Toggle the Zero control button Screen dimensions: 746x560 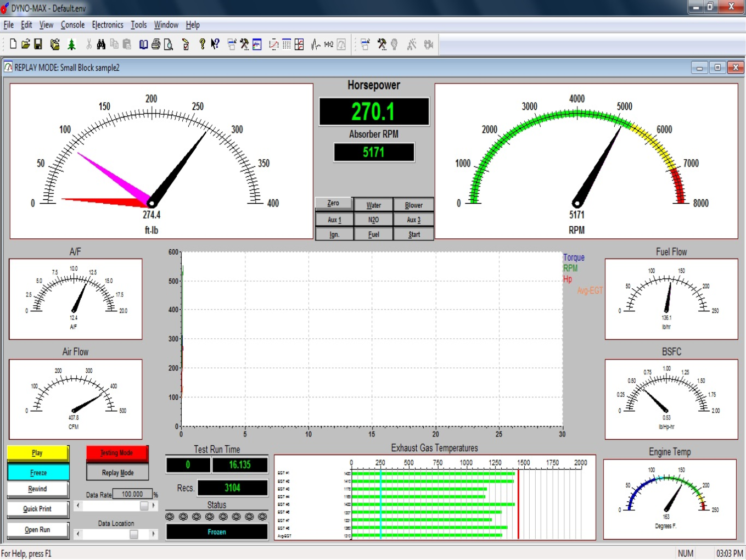coord(333,203)
